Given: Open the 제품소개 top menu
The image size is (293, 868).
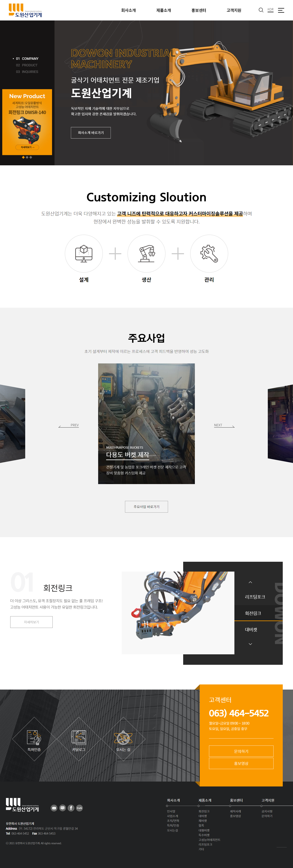Looking at the screenshot, I should pos(164,10).
